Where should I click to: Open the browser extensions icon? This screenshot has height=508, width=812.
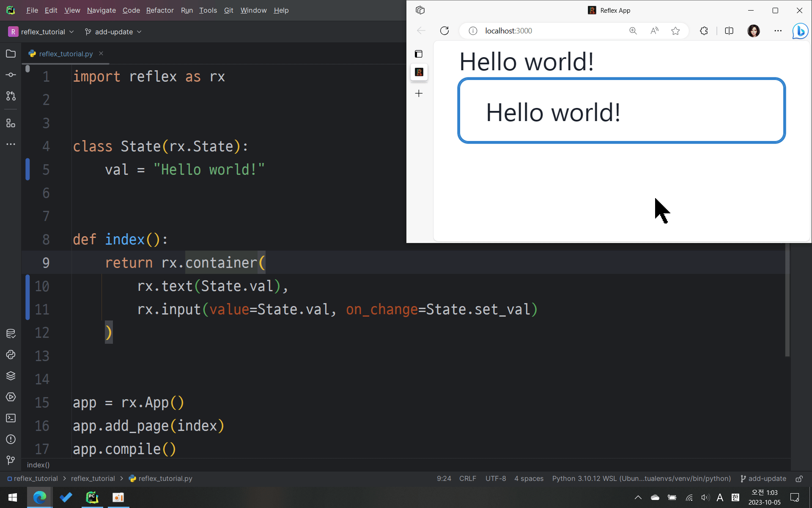704,31
